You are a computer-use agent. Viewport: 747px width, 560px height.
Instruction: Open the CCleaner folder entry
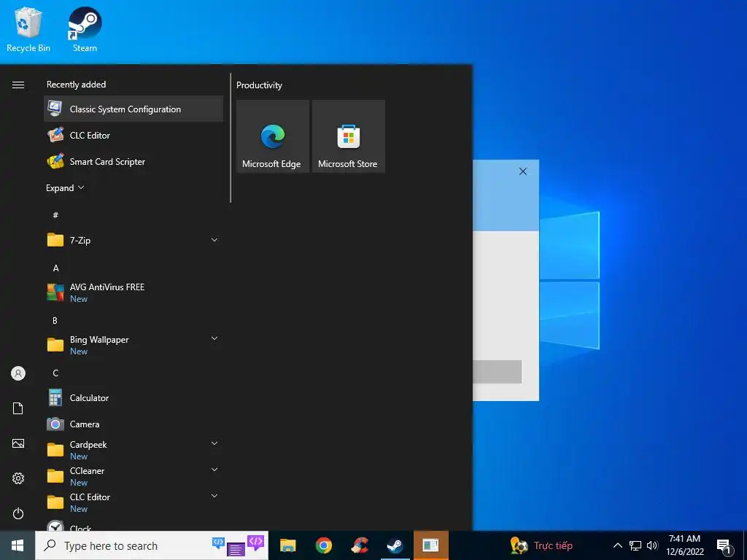(x=133, y=476)
